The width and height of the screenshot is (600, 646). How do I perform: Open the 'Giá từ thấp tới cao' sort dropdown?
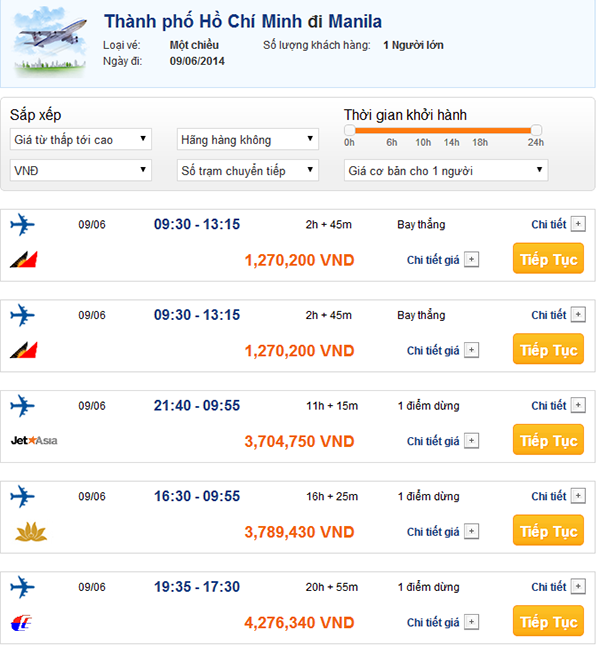point(81,139)
